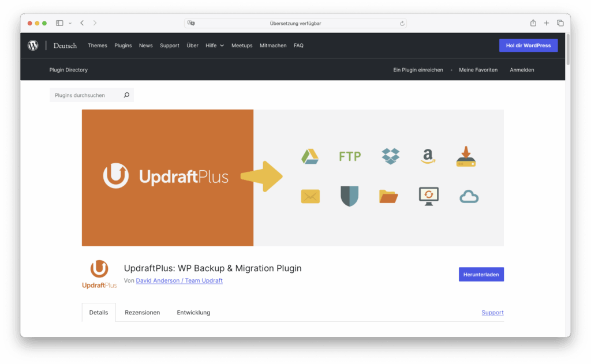Viewport: 591px width, 364px height.
Task: Click the translation icon in address bar
Action: [x=191, y=23]
